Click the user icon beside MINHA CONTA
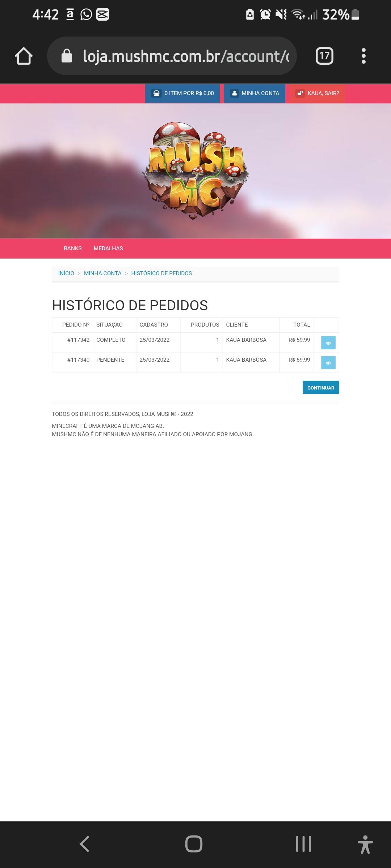The height and width of the screenshot is (868, 391). 235,93
